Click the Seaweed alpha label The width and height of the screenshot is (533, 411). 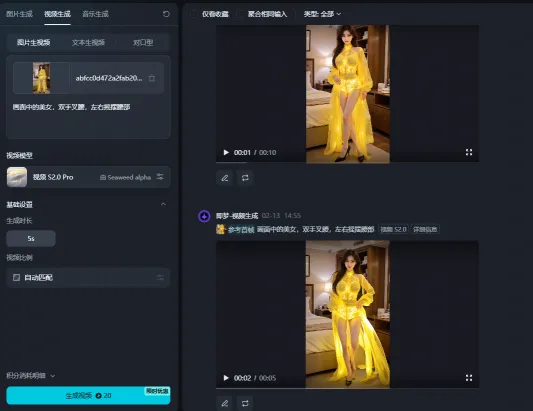pos(129,177)
